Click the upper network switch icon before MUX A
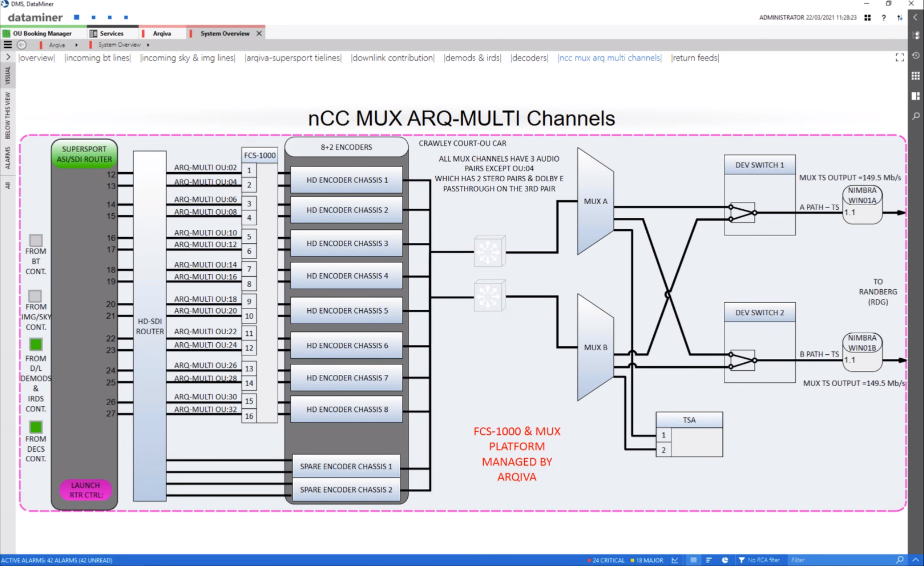The width and height of the screenshot is (924, 566). point(490,251)
